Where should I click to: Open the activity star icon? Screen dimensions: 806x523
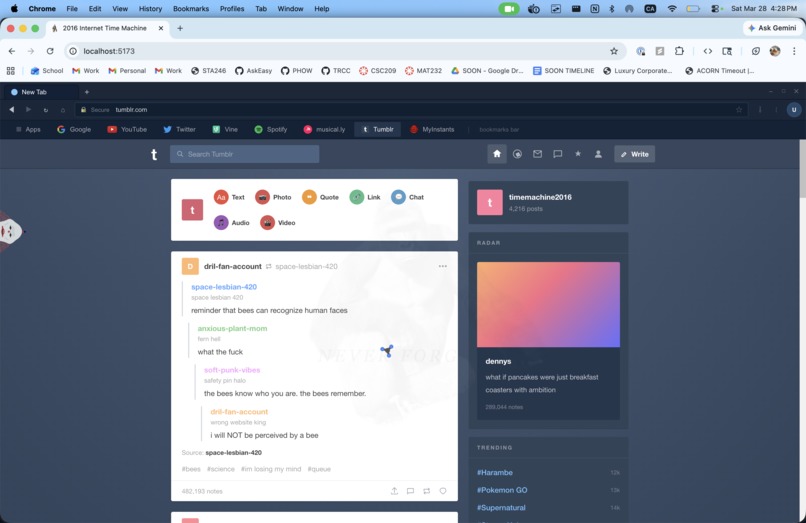578,154
